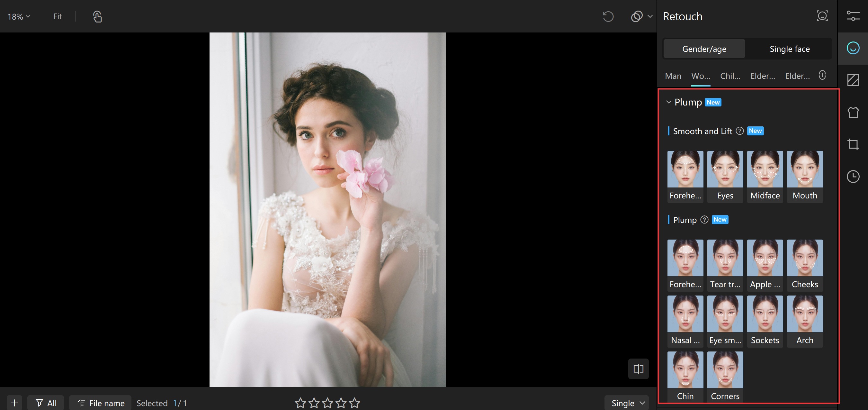Viewport: 868px width, 410px height.
Task: Select the face retouch smiley sidebar icon
Action: click(853, 48)
